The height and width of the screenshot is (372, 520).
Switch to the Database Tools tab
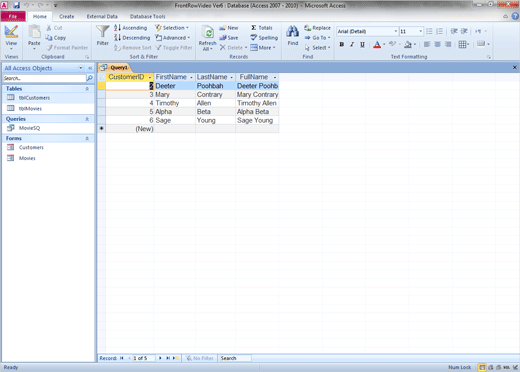[x=147, y=16]
